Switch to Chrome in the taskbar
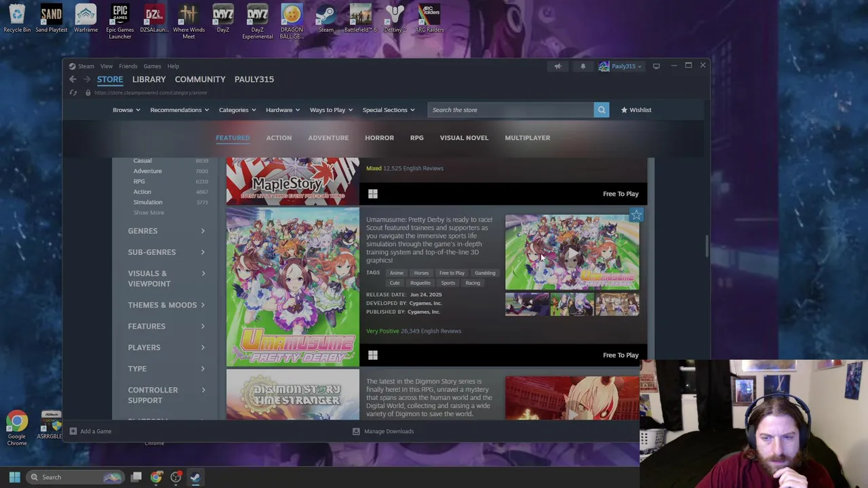This screenshot has width=868, height=488. pyautogui.click(x=156, y=477)
